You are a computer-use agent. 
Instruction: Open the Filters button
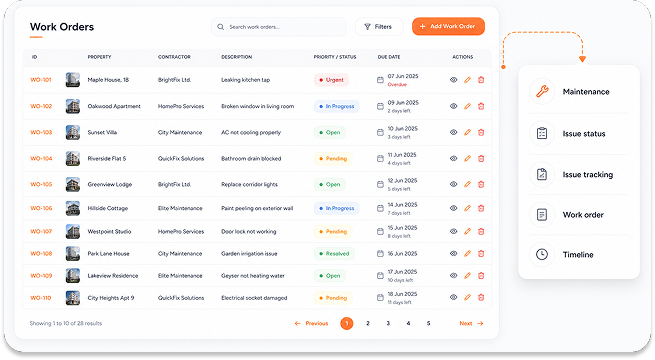point(379,27)
